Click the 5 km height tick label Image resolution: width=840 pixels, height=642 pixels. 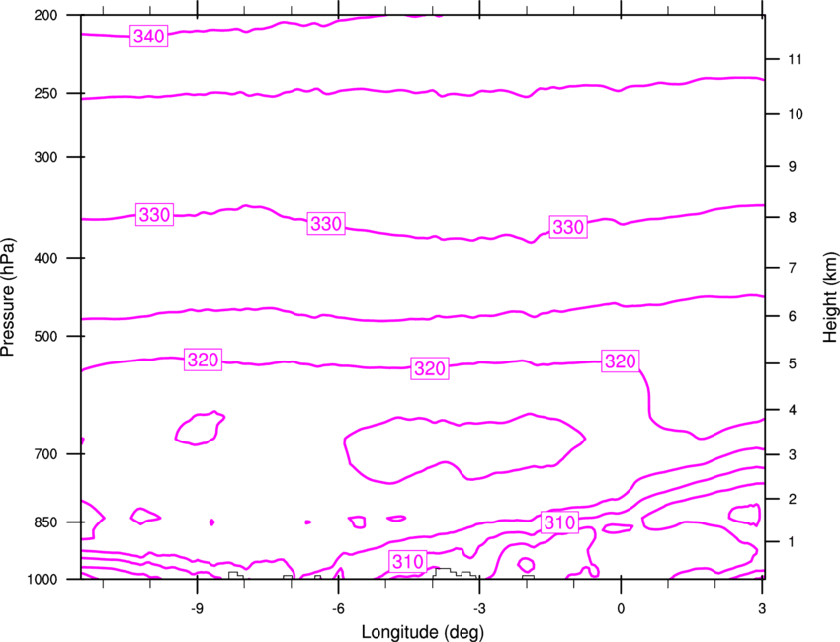click(792, 363)
